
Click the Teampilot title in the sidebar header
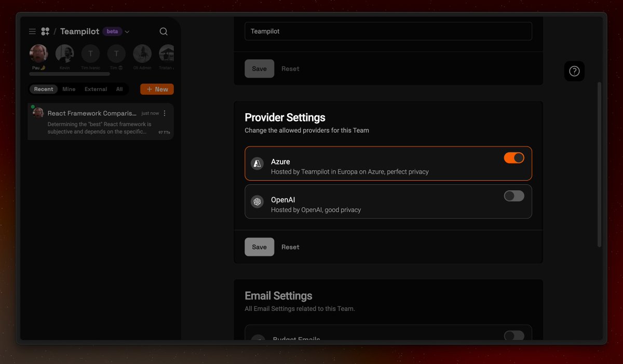79,32
